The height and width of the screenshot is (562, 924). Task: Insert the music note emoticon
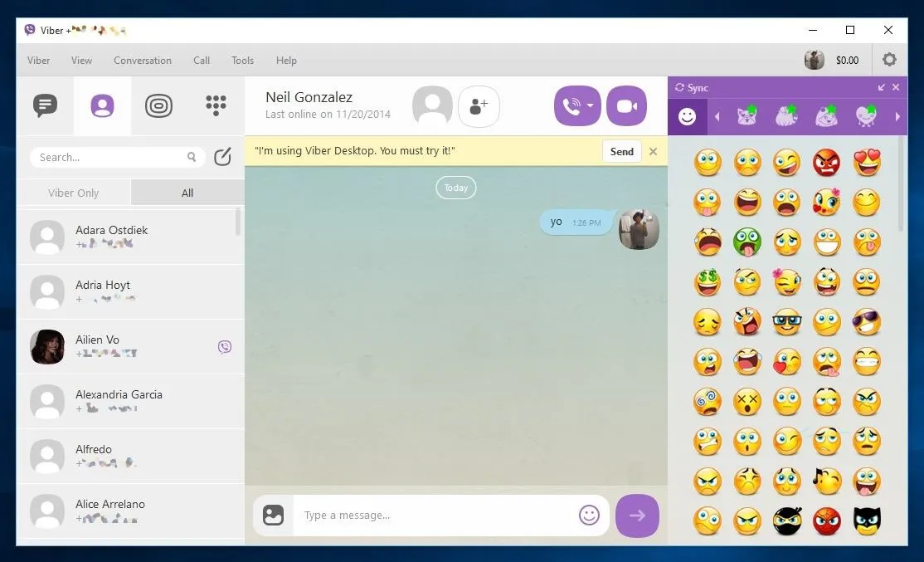[827, 481]
